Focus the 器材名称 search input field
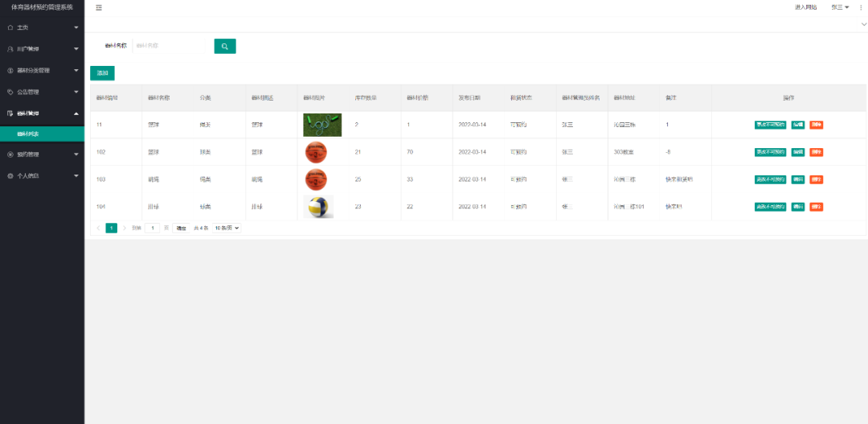The height and width of the screenshot is (424, 868). [x=170, y=46]
